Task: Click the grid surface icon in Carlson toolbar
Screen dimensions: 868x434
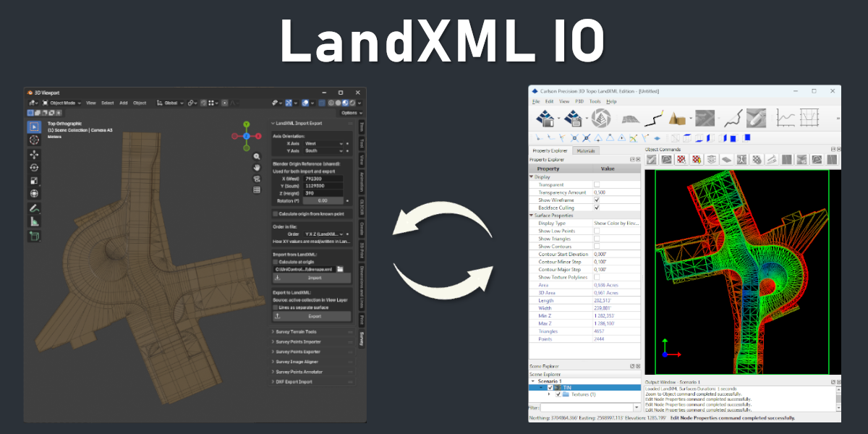Action: click(630, 118)
